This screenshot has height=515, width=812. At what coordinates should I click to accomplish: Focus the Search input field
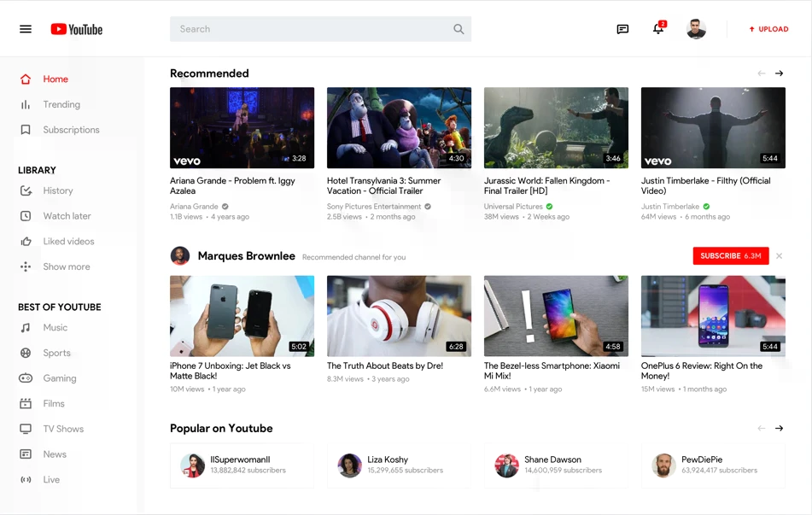[x=320, y=29]
